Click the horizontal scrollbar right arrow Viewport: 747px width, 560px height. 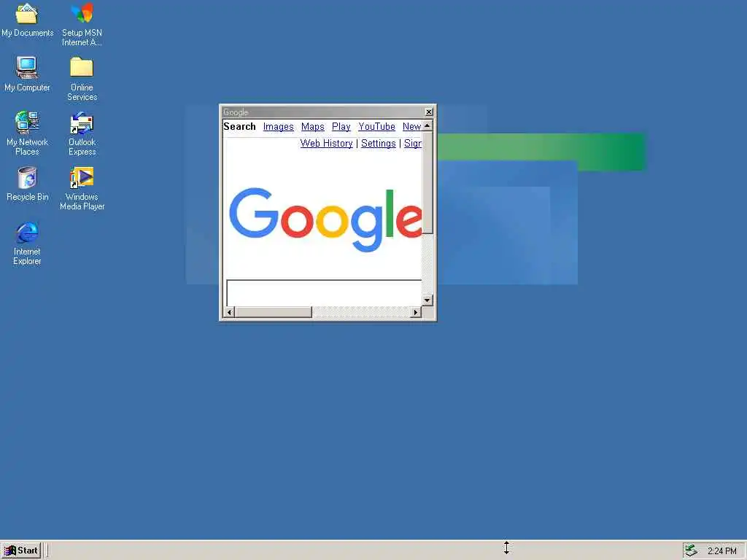click(x=416, y=312)
